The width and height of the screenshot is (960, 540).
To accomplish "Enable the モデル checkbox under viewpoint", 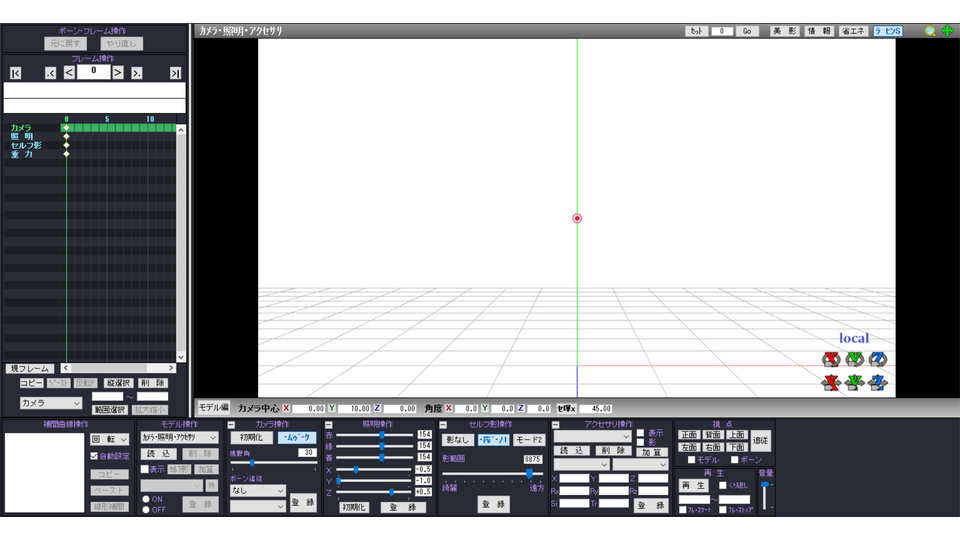I will (x=691, y=460).
